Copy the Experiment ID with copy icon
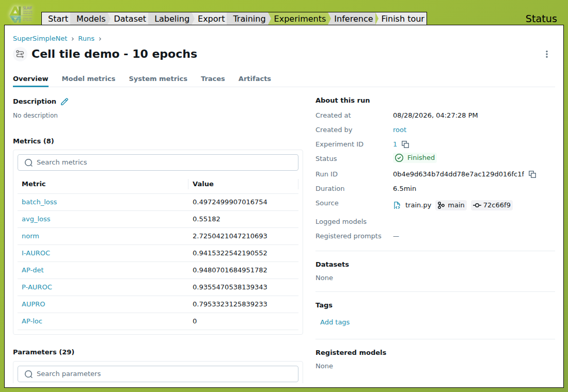 click(405, 144)
